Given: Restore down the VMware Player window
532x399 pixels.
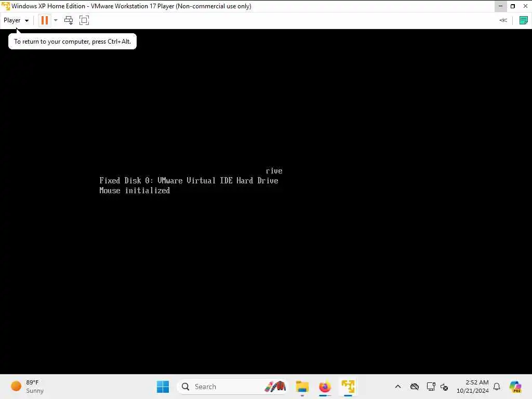Looking at the screenshot, I should pos(513,6).
